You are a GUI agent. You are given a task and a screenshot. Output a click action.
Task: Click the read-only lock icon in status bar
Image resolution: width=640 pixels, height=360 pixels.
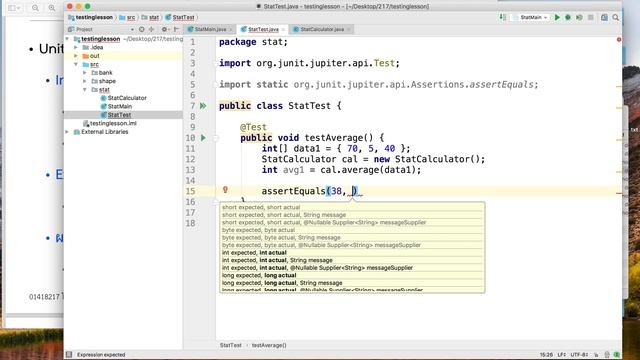pyautogui.click(x=597, y=355)
